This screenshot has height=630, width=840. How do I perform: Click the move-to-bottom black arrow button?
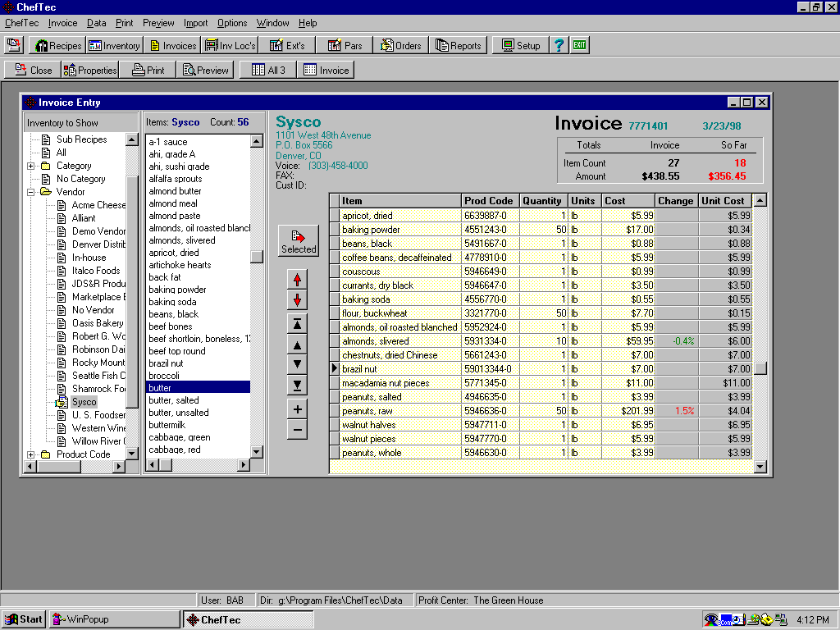[297, 386]
